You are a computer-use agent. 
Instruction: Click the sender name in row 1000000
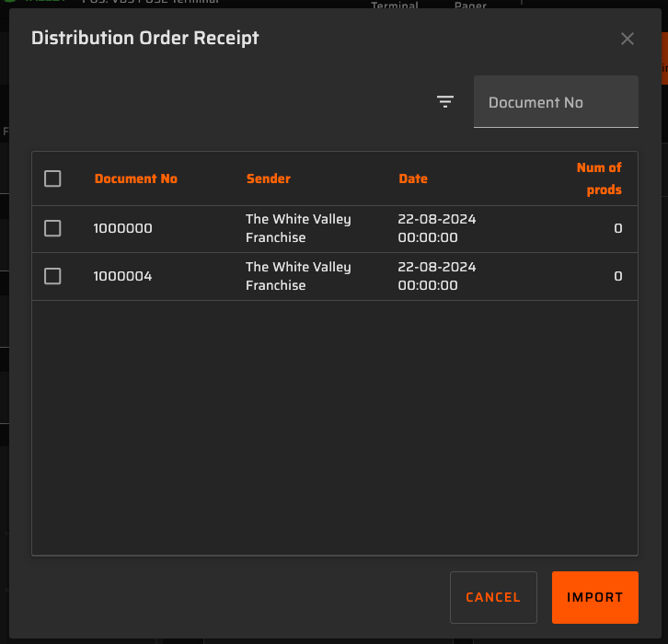[298, 228]
